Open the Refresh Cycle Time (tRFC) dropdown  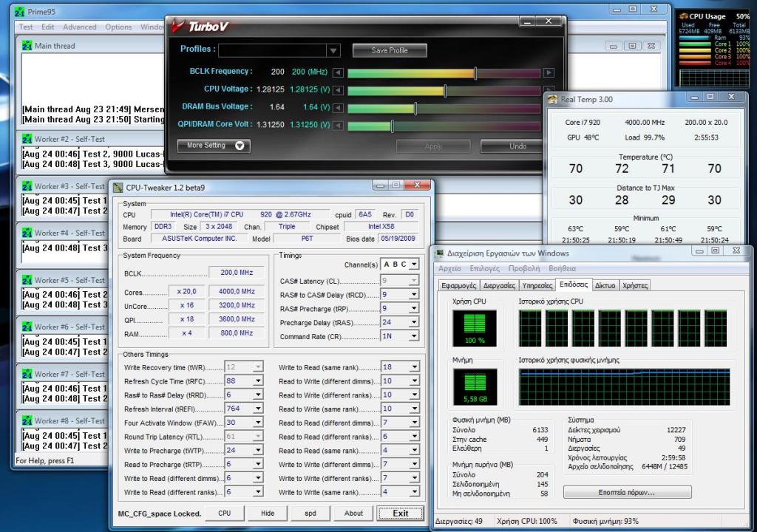click(x=258, y=381)
